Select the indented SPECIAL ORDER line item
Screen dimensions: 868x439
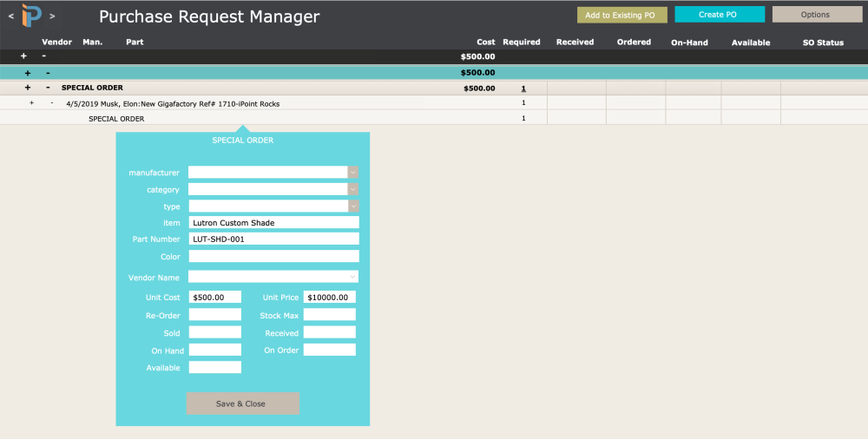pyautogui.click(x=116, y=119)
